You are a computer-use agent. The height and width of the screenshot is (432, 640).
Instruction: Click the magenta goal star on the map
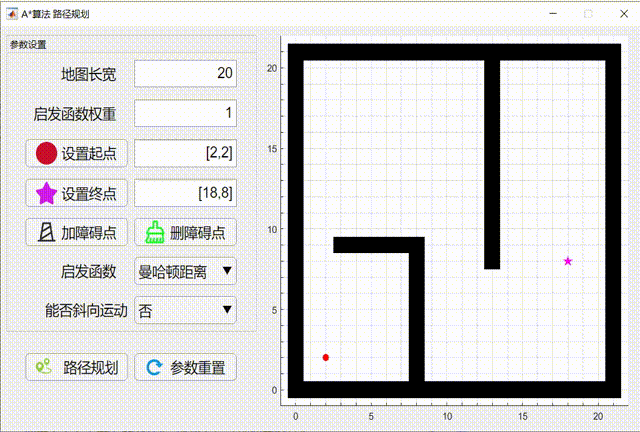(x=568, y=261)
